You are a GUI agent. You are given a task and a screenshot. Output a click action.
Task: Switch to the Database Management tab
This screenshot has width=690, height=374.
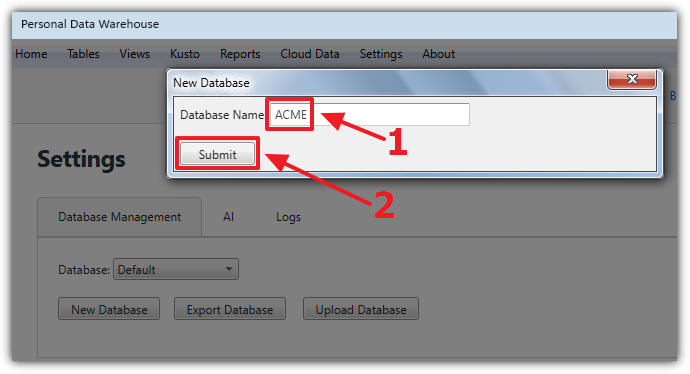(120, 217)
